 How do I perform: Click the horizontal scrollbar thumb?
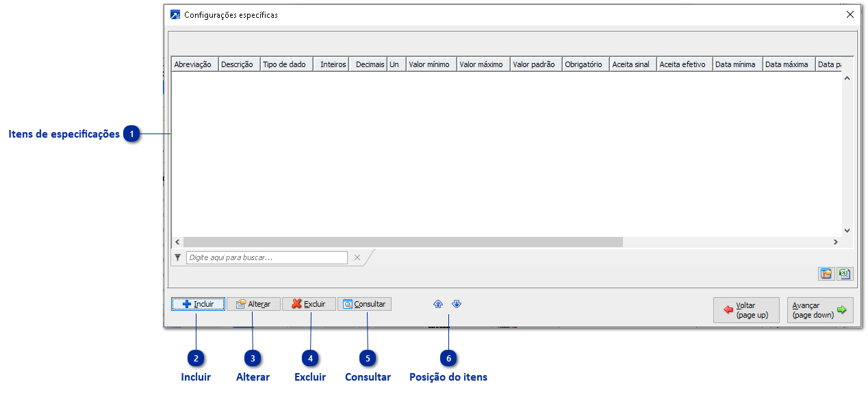[403, 242]
